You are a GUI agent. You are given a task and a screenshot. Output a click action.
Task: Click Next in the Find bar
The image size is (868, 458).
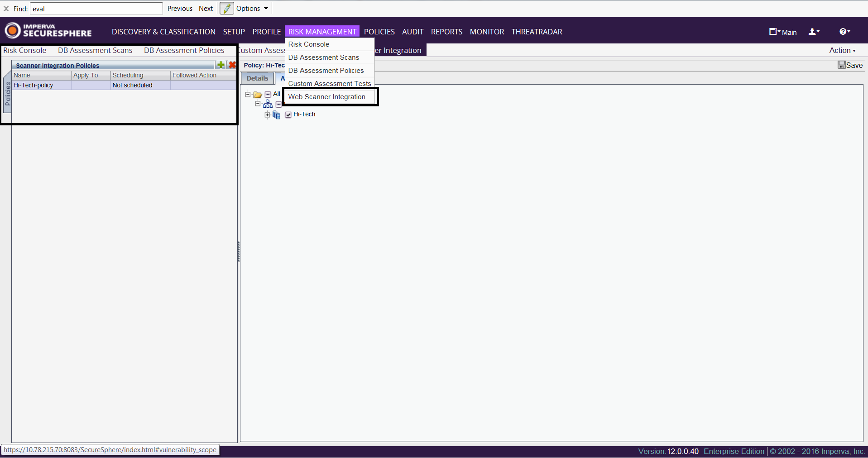[206, 9]
